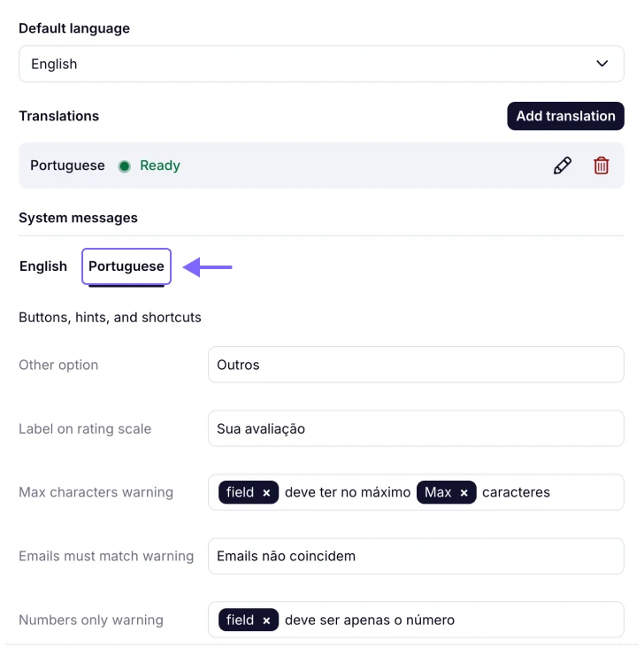Focus the Other option input field
The image size is (644, 655).
416,365
